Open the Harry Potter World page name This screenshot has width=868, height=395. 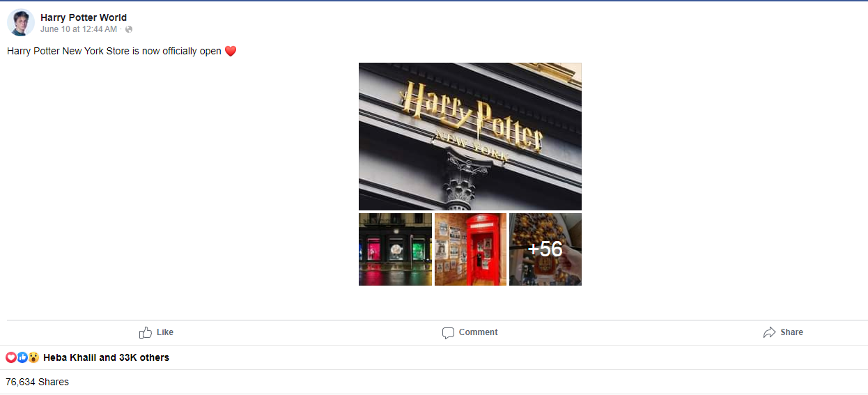pos(84,17)
